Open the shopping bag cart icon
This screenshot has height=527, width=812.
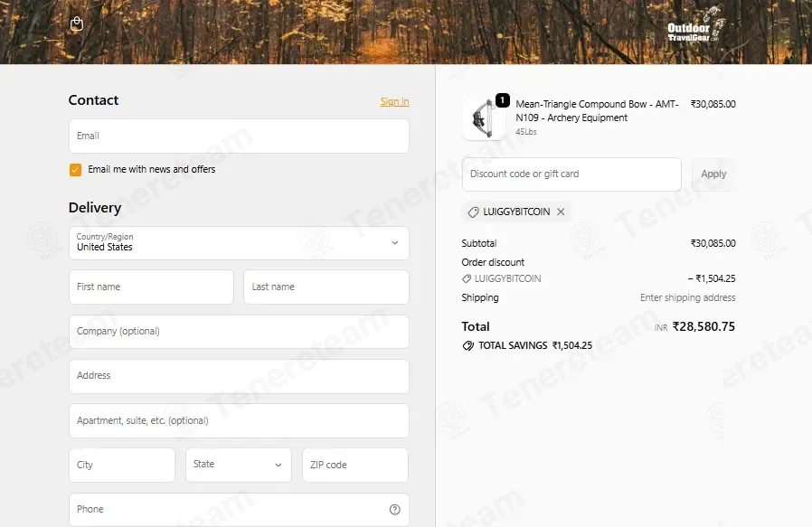(x=77, y=24)
